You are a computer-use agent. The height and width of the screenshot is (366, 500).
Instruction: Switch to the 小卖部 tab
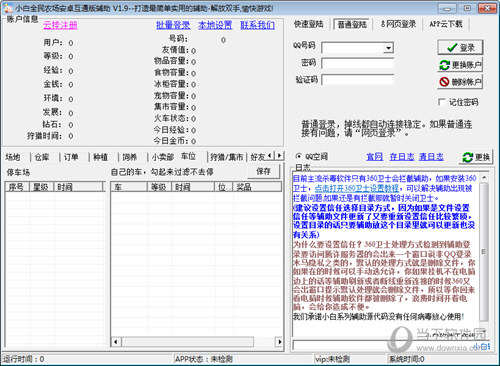(163, 157)
